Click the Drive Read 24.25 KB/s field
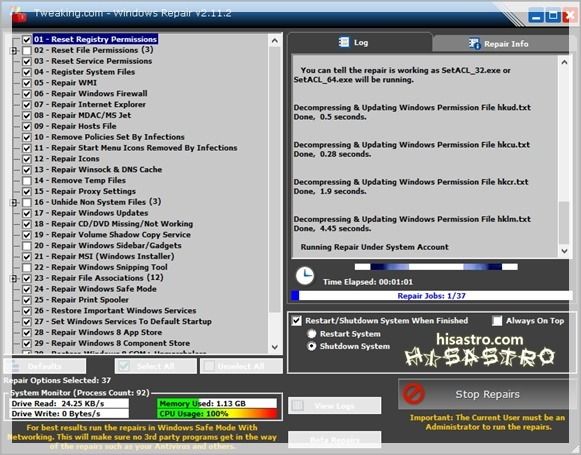The image size is (581, 455). tap(69, 403)
